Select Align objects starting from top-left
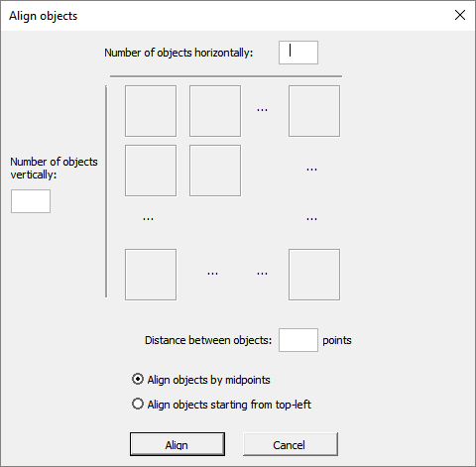This screenshot has height=467, width=476. (221, 405)
